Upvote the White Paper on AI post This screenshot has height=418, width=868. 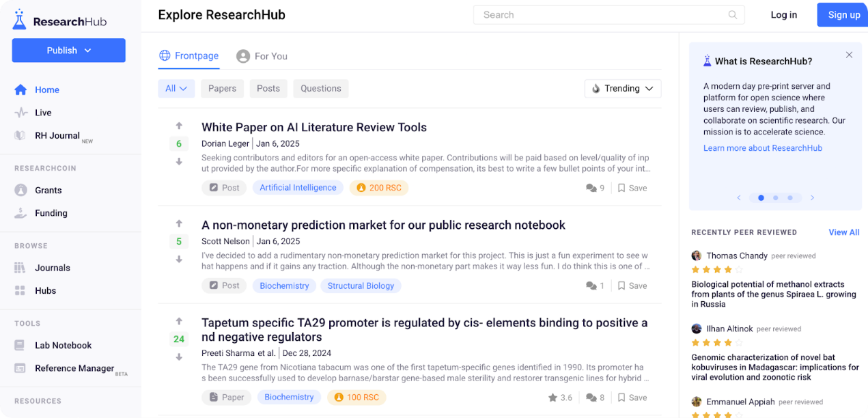point(179,126)
